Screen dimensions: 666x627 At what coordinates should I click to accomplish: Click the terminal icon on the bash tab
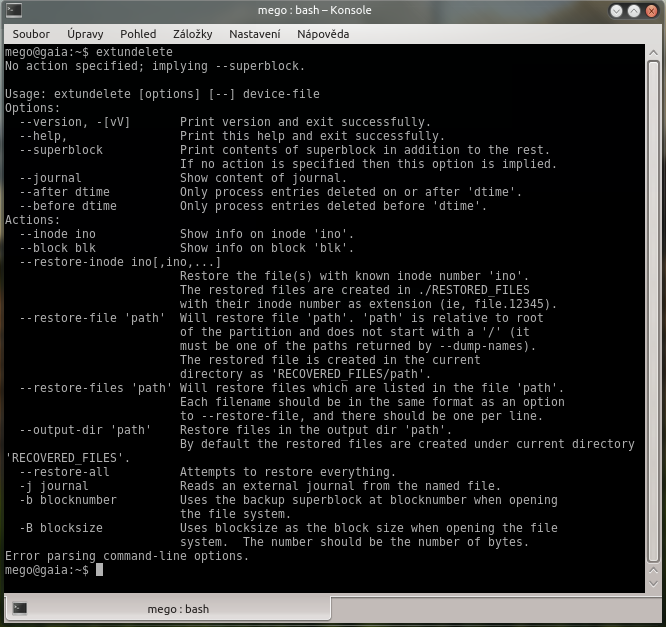(20, 608)
